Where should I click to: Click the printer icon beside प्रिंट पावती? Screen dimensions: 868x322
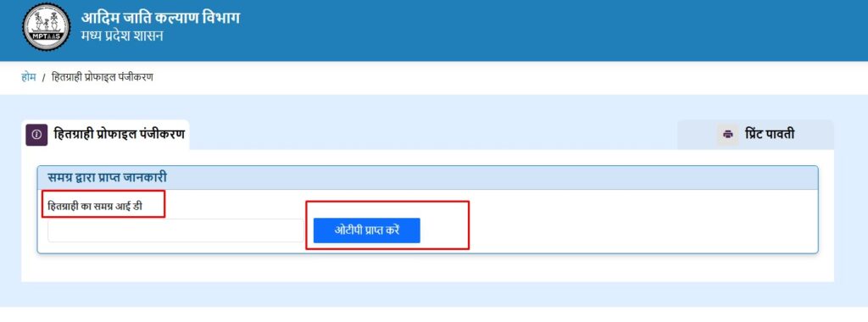(x=728, y=135)
